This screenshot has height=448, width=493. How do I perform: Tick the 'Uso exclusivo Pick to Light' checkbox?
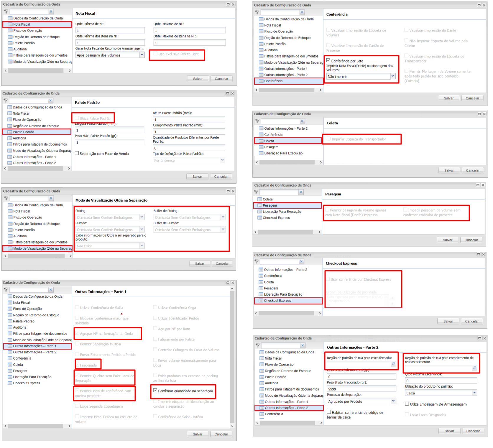(x=155, y=54)
